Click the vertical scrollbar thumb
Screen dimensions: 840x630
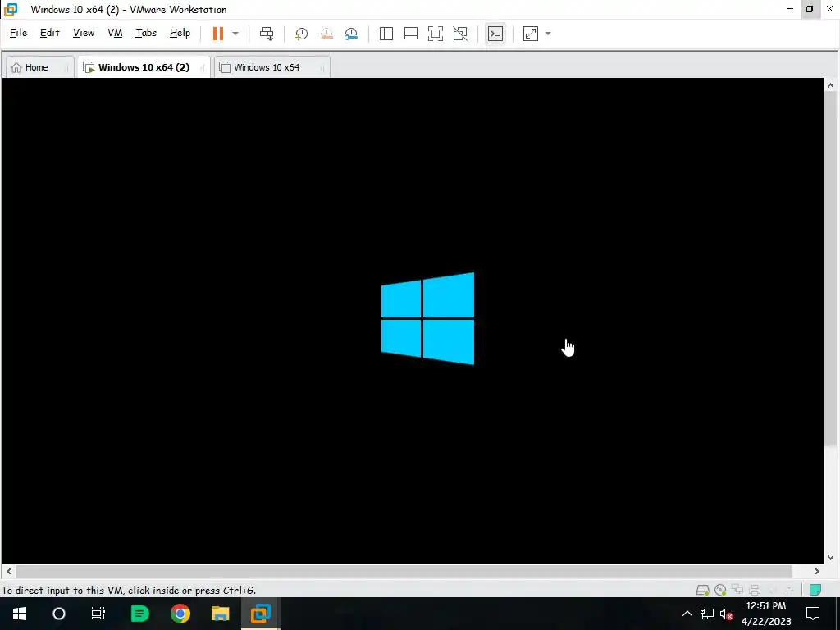pyautogui.click(x=830, y=268)
